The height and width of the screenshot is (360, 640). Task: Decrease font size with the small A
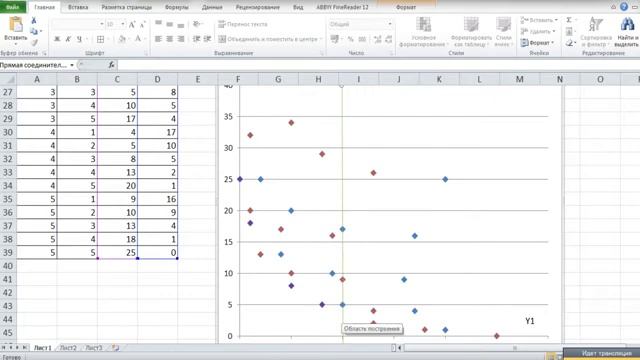coord(142,25)
